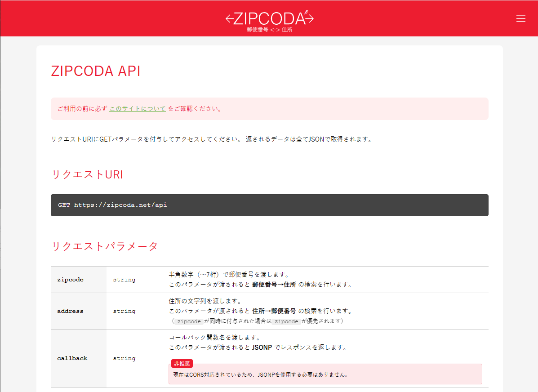Click the address parameter name cell
Image resolution: width=538 pixels, height=392 pixels.
click(x=70, y=311)
